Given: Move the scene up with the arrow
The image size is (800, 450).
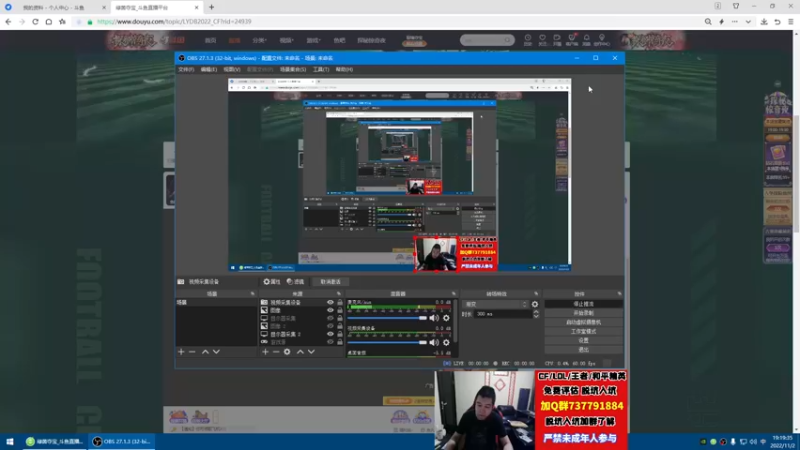Looking at the screenshot, I should (x=205, y=352).
